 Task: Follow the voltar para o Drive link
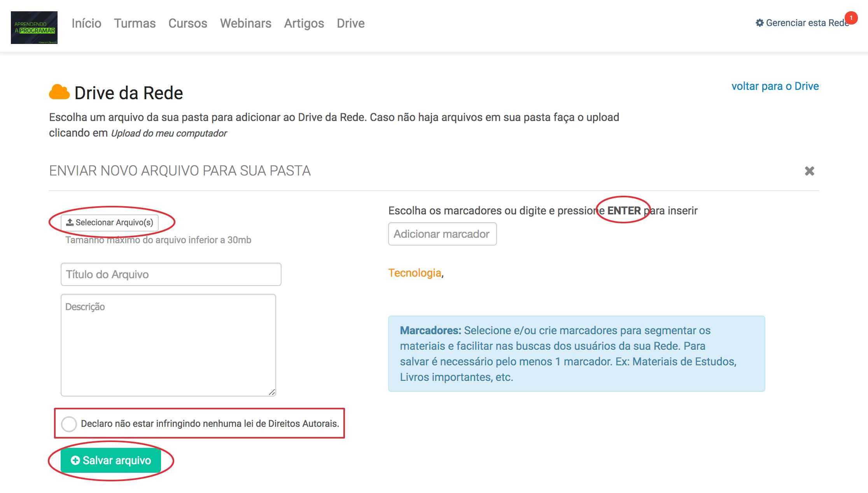point(775,86)
